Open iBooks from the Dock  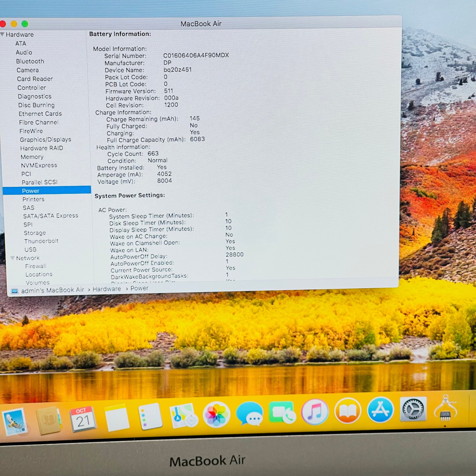pos(348,411)
